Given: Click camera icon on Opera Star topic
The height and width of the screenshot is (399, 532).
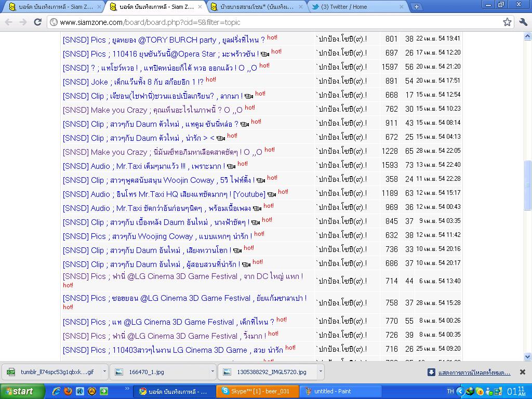Looking at the screenshot, I should 265,54.
